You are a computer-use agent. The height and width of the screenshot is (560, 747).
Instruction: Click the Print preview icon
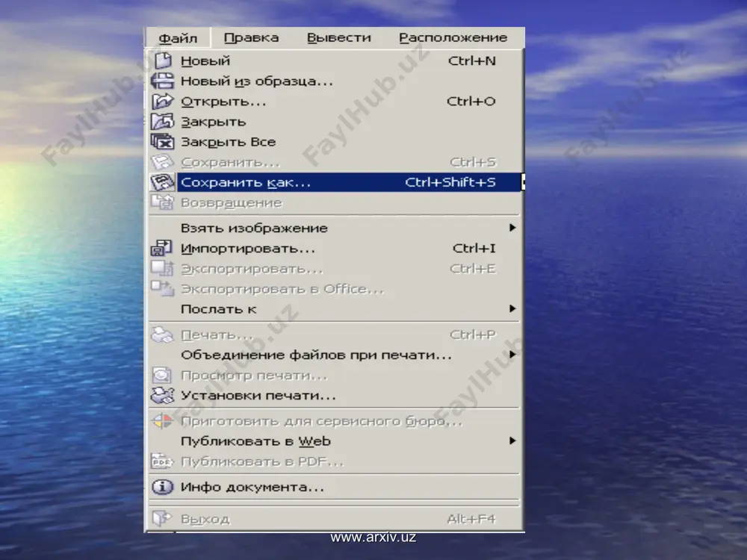coord(162,376)
